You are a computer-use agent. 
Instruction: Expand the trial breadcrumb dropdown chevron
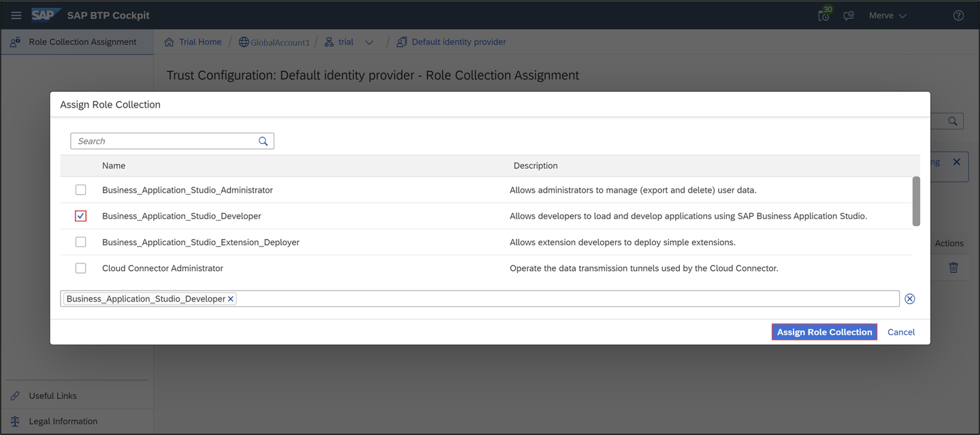[x=369, y=42]
